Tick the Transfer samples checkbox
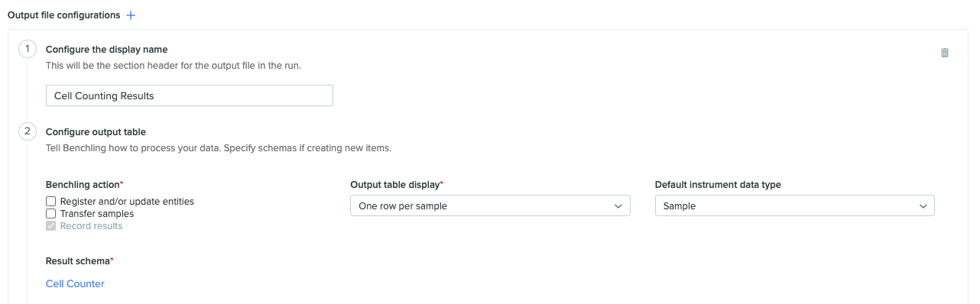The image size is (980, 304). tap(51, 214)
